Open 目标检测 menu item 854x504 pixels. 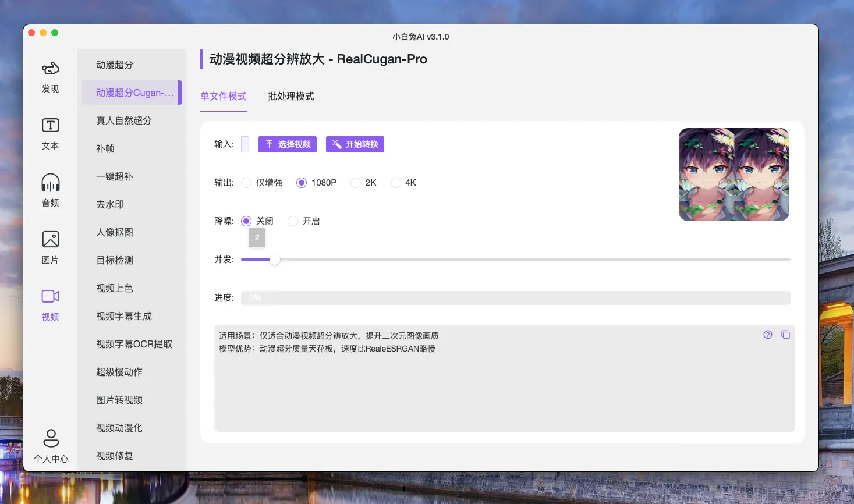132,260
